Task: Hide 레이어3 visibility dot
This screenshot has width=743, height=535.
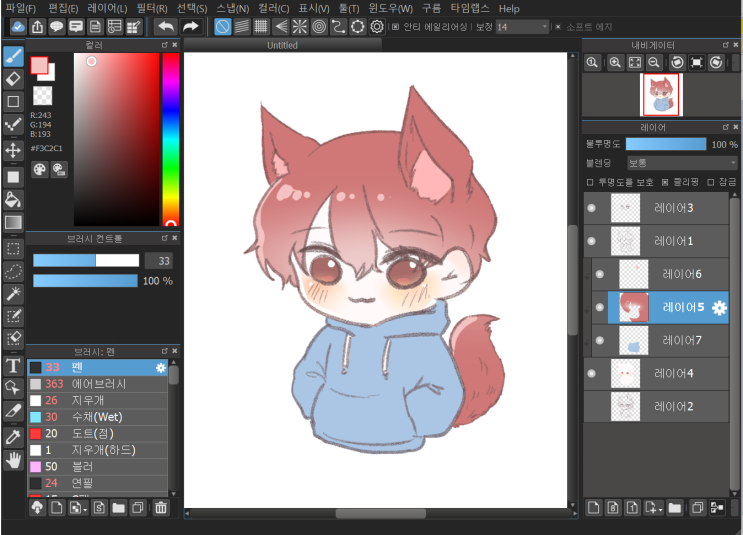Action: pos(591,208)
